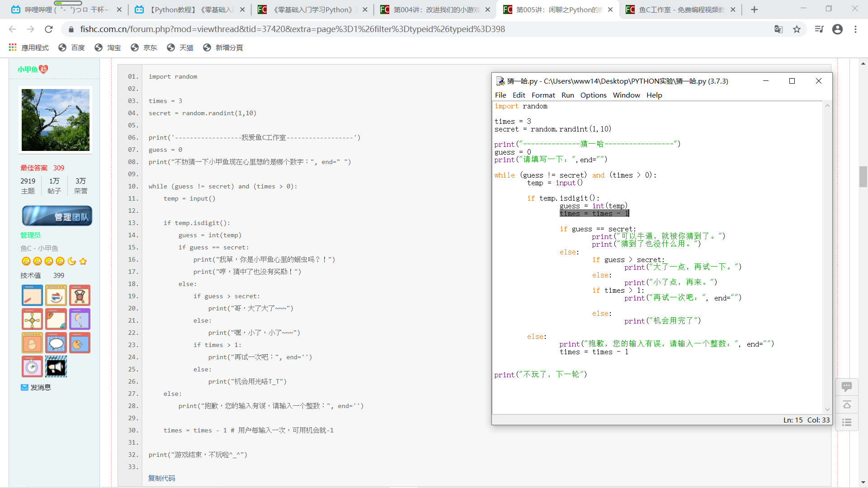The height and width of the screenshot is (488, 868).
Task: Open the IDLE Format menu
Action: (x=543, y=95)
